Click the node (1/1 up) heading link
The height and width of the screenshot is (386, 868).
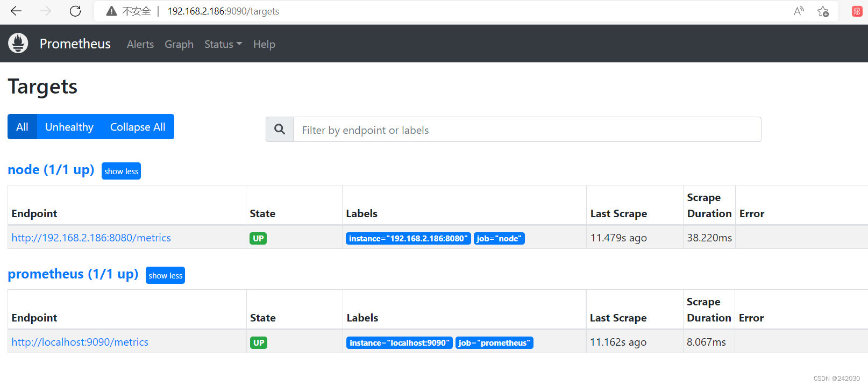(51, 170)
